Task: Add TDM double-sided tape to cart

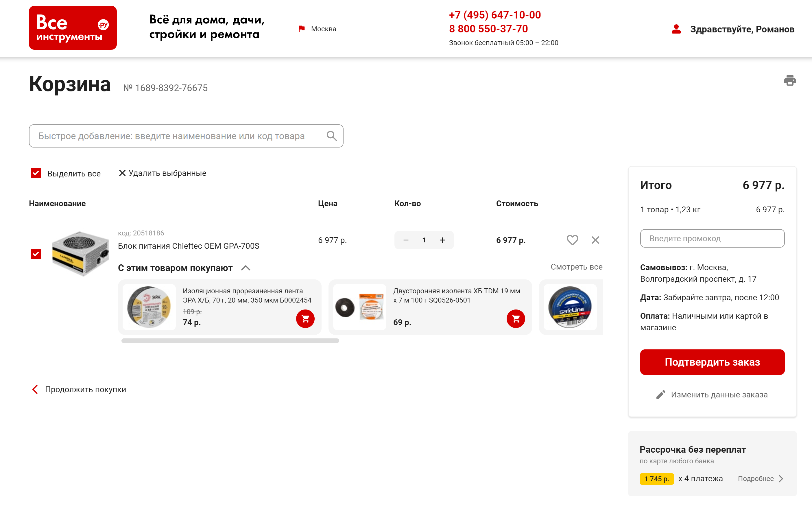Action: click(516, 319)
